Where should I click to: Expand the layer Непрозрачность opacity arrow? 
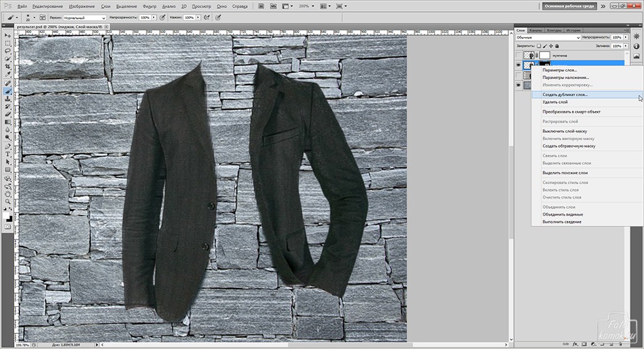(625, 38)
